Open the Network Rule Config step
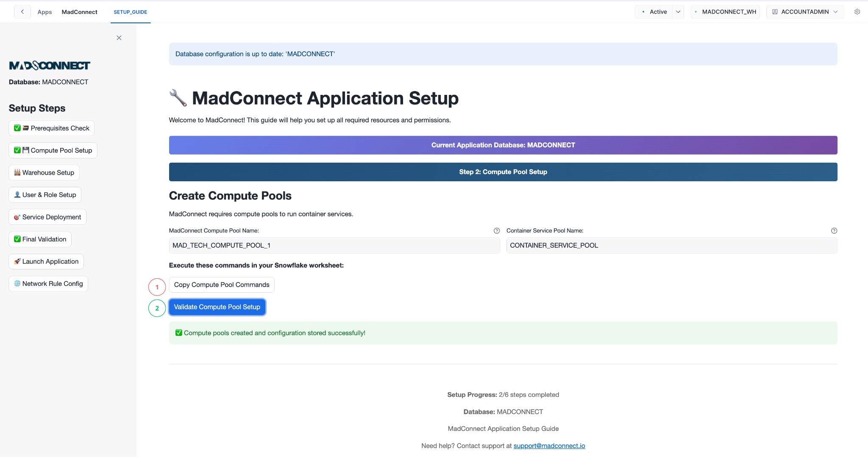The width and height of the screenshot is (868, 457). [x=48, y=284]
